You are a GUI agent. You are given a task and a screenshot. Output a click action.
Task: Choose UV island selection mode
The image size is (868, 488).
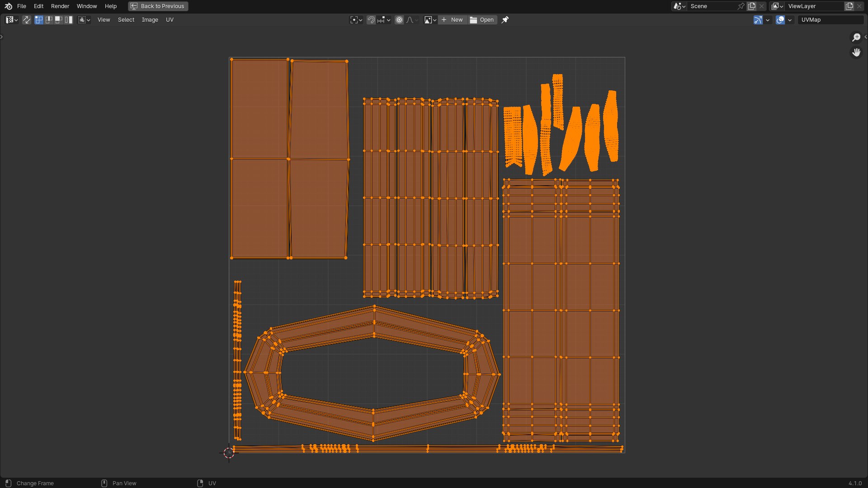69,20
